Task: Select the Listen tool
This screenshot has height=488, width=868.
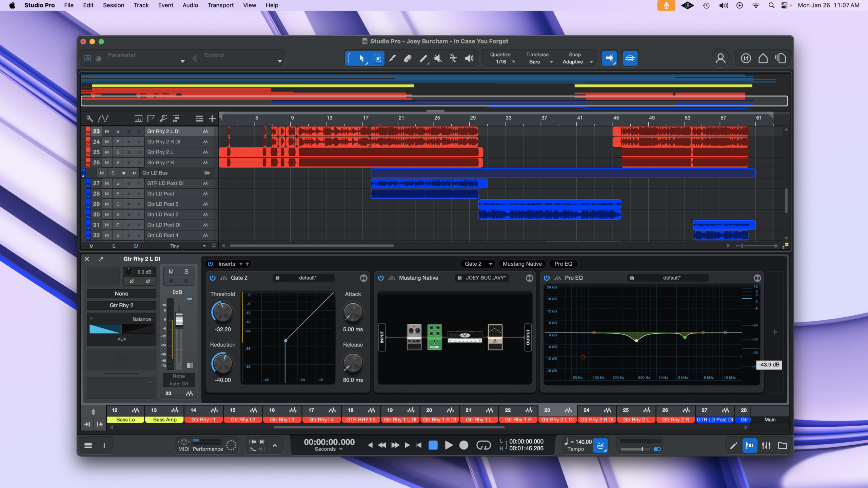Action: [x=469, y=58]
